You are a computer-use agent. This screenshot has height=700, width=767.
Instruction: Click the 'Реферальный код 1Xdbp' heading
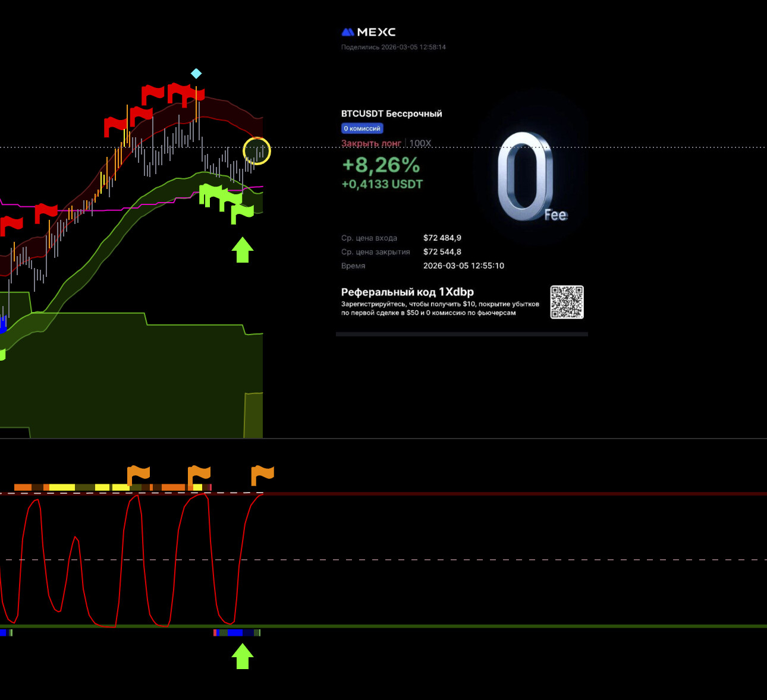point(407,292)
